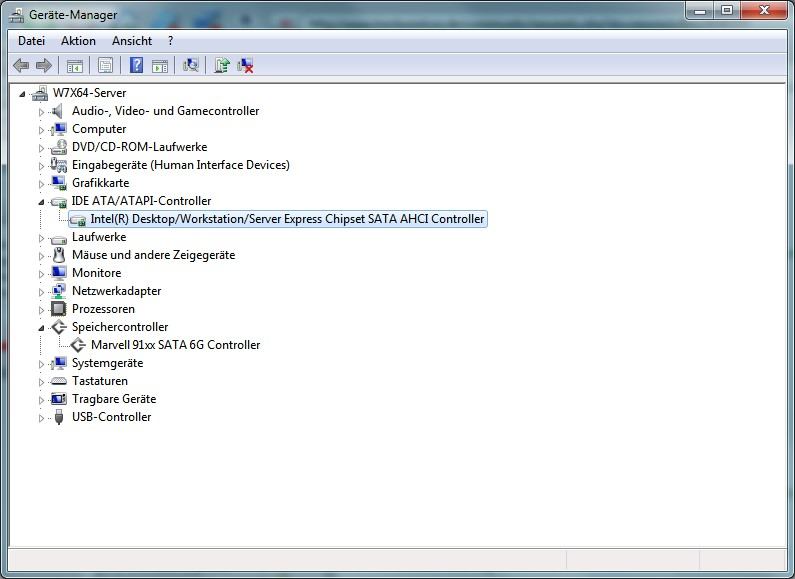795x579 pixels.
Task: Open the Properties toolbar icon
Action: click(x=105, y=65)
